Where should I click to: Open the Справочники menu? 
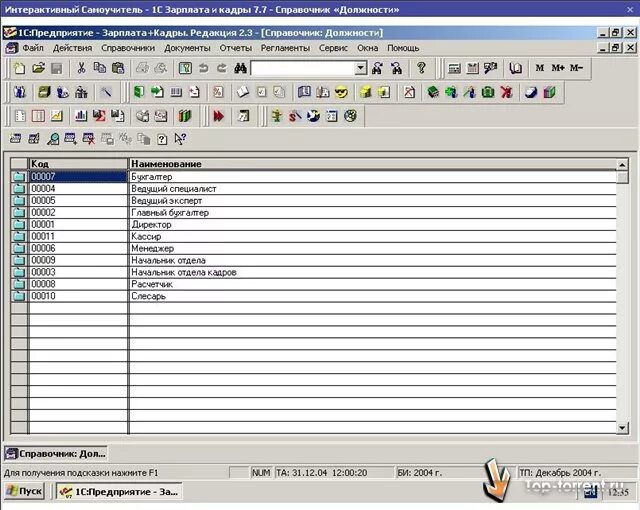point(128,48)
